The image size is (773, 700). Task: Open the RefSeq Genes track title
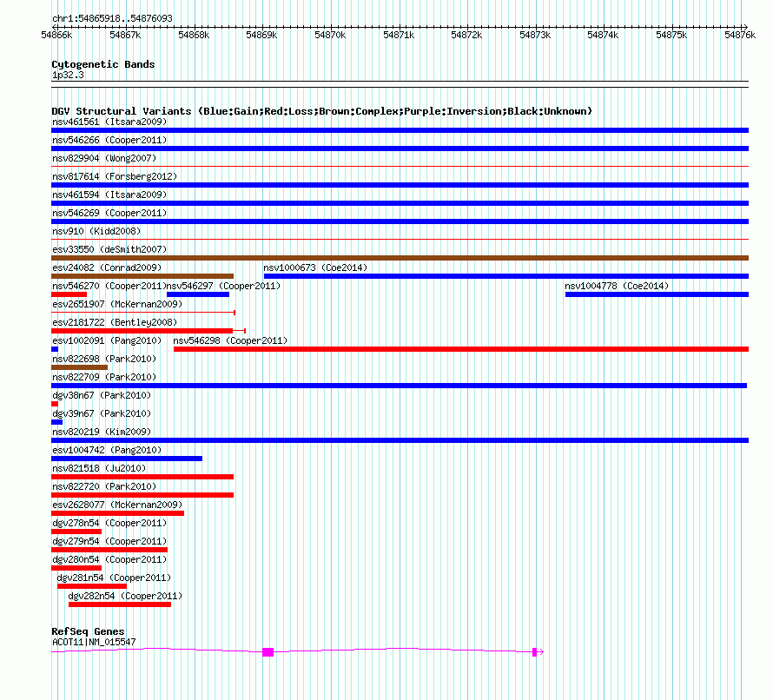(88, 631)
